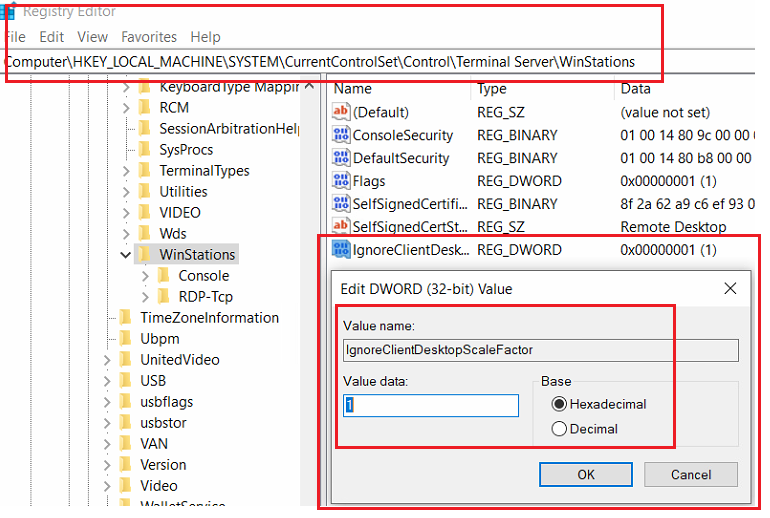Viewport: 770px width, 518px height.
Task: Click the icon beside DefaultSecurity value
Action: tap(341, 158)
